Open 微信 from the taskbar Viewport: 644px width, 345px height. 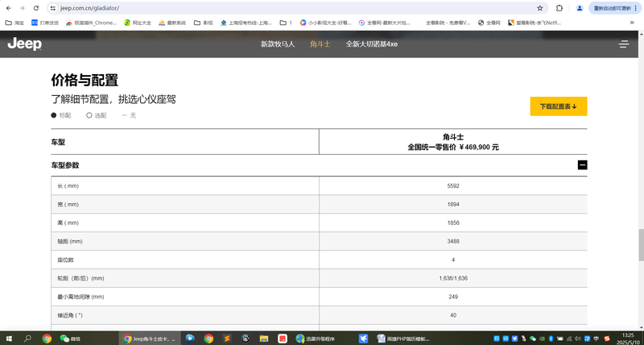(x=70, y=339)
